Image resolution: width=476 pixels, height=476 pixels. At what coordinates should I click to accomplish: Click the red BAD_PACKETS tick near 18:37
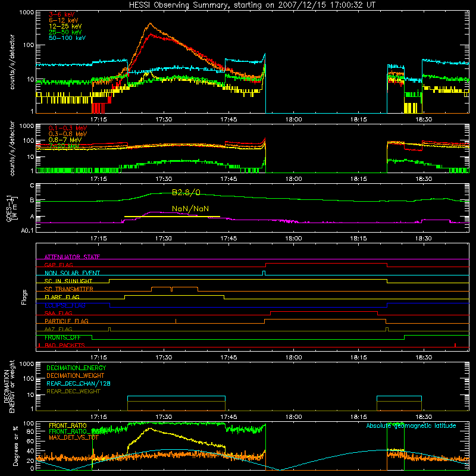pyautogui.click(x=455, y=345)
